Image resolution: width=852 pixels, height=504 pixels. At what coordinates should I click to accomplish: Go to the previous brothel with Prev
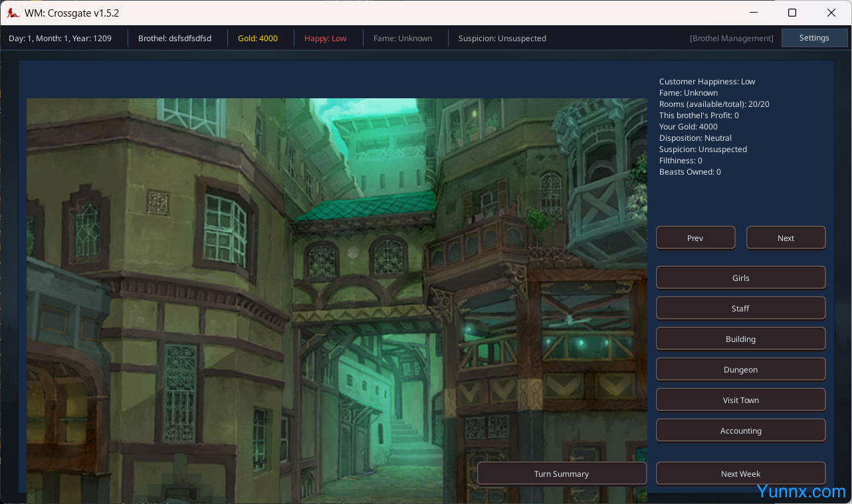(x=695, y=238)
